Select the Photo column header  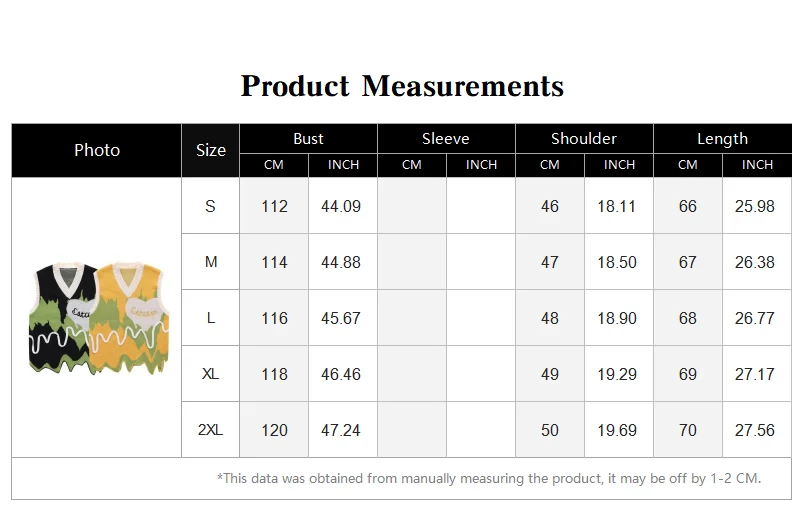click(97, 150)
